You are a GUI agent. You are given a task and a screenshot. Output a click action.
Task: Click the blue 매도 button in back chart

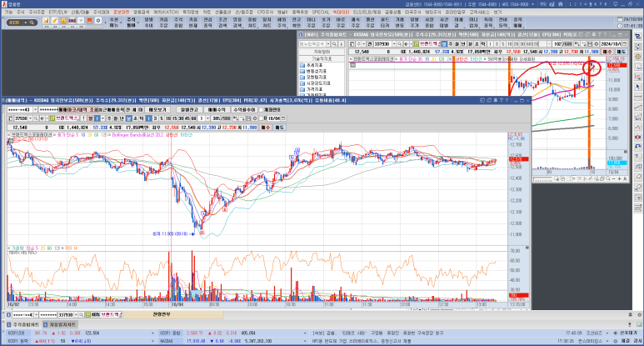[620, 52]
